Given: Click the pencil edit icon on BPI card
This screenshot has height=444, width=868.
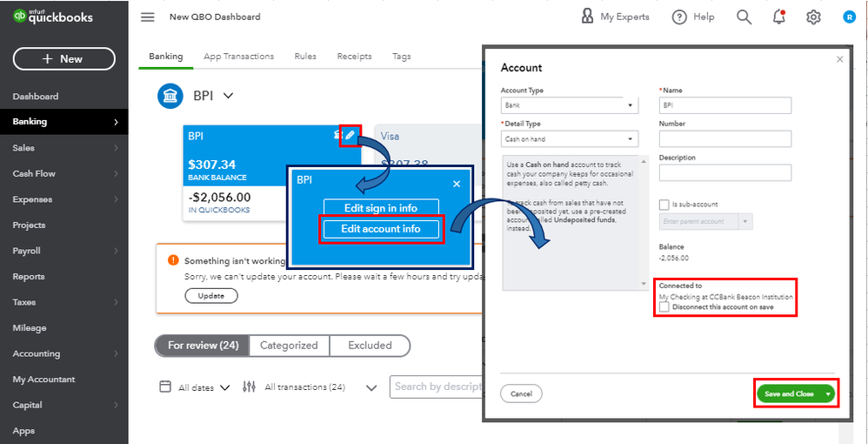Looking at the screenshot, I should click(x=350, y=135).
